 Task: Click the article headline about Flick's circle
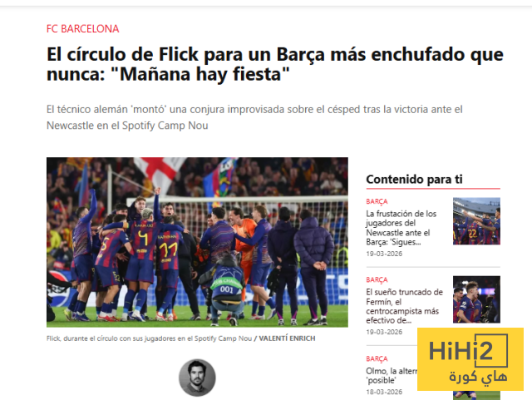[275, 64]
